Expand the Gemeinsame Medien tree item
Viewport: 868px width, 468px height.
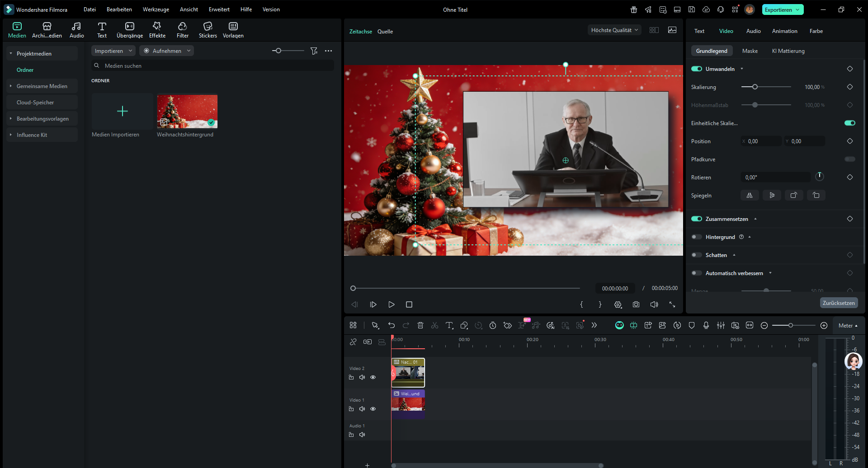point(11,86)
